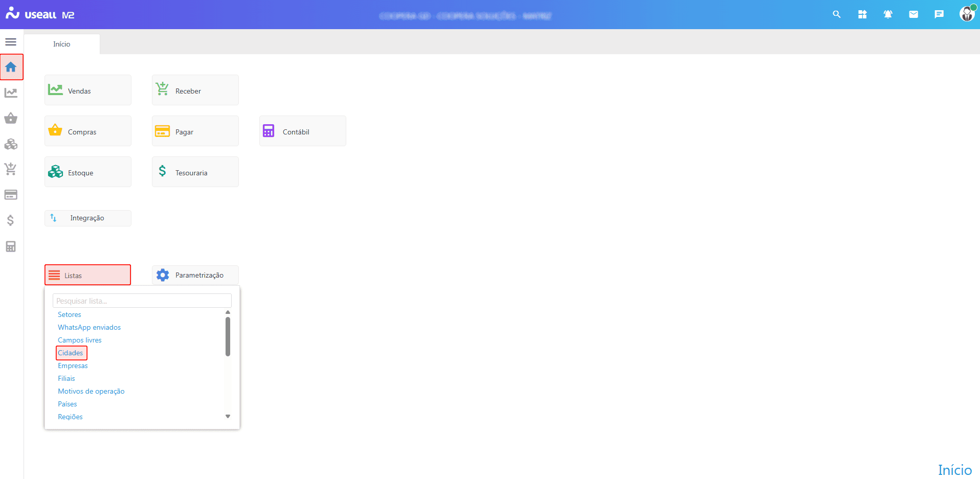Open the Integração module button
Viewport: 980px width, 479px height.
(87, 218)
